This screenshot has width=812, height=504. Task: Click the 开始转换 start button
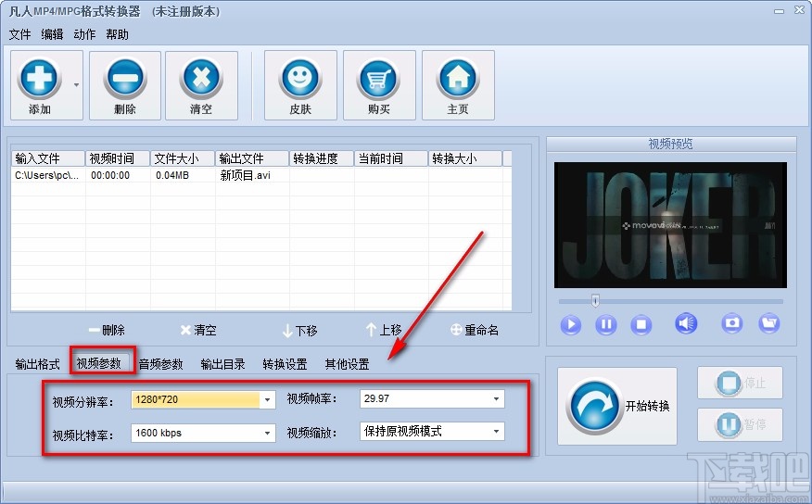[x=617, y=406]
